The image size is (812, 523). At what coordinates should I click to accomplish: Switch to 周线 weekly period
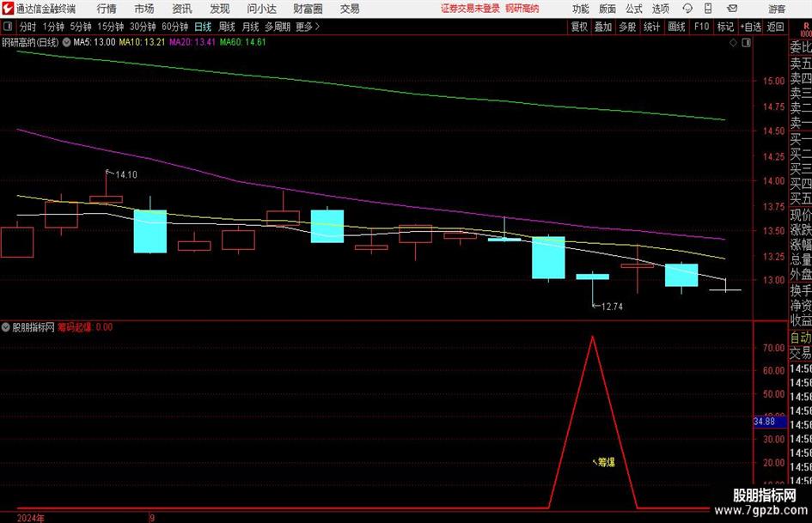click(x=227, y=27)
